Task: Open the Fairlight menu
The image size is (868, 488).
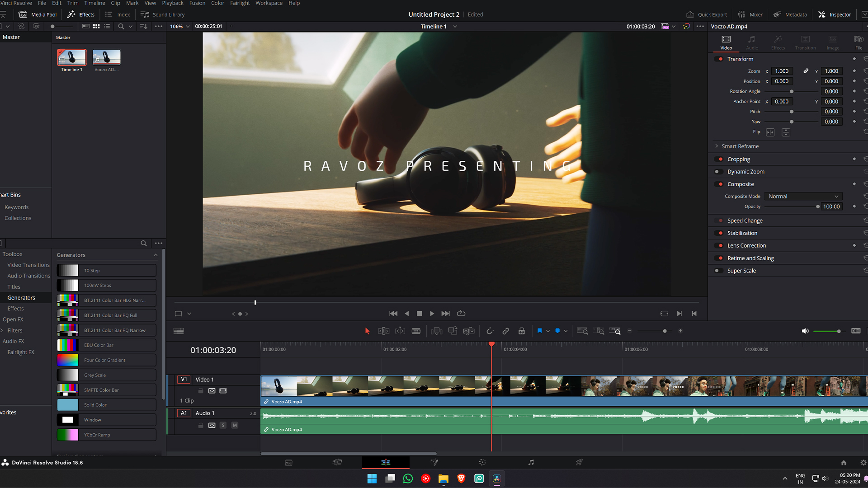Action: coord(240,3)
